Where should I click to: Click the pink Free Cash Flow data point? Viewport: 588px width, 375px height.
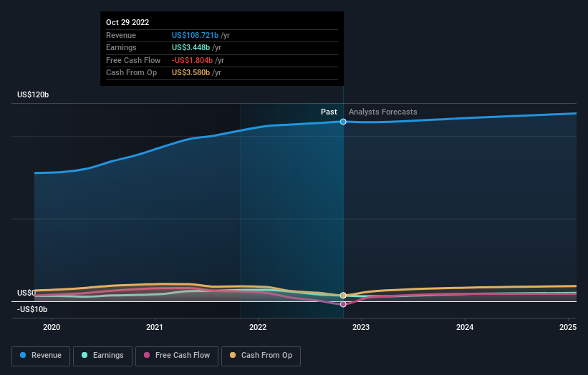click(x=343, y=304)
